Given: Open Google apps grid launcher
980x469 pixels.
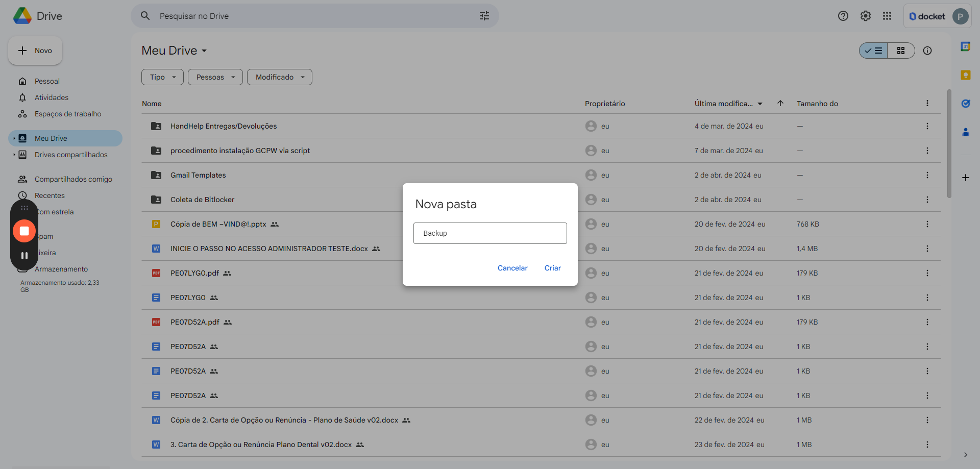Looking at the screenshot, I should [x=887, y=16].
